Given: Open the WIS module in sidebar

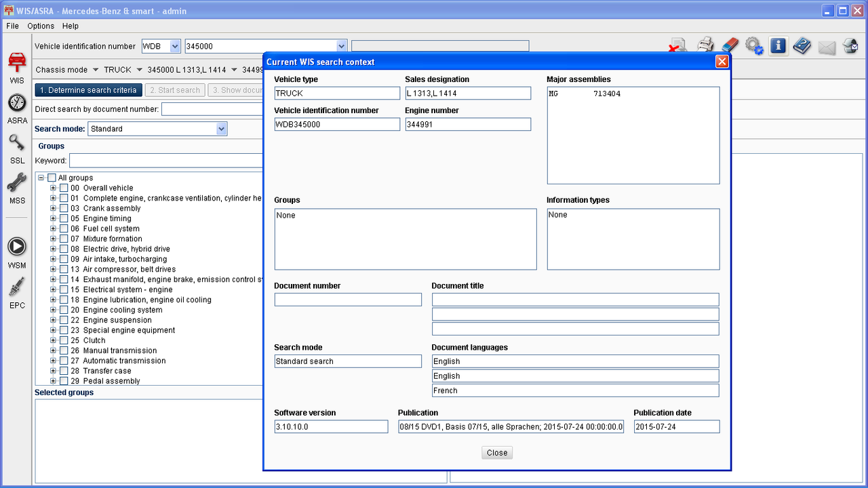Looking at the screenshot, I should pos(17,67).
